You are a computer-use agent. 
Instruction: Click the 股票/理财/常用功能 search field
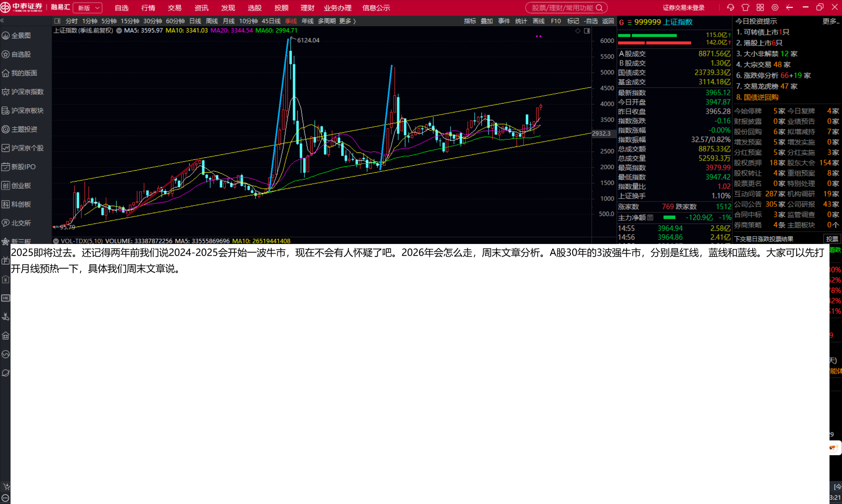click(x=562, y=8)
